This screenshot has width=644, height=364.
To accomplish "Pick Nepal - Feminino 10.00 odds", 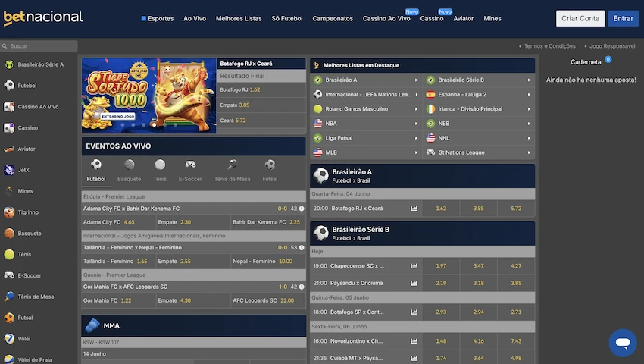I will coord(268,261).
